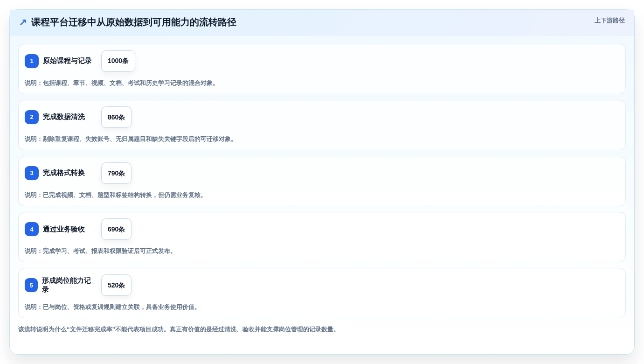The image size is (644, 364).
Task: Click the 690条 count pill
Action: pos(116,229)
